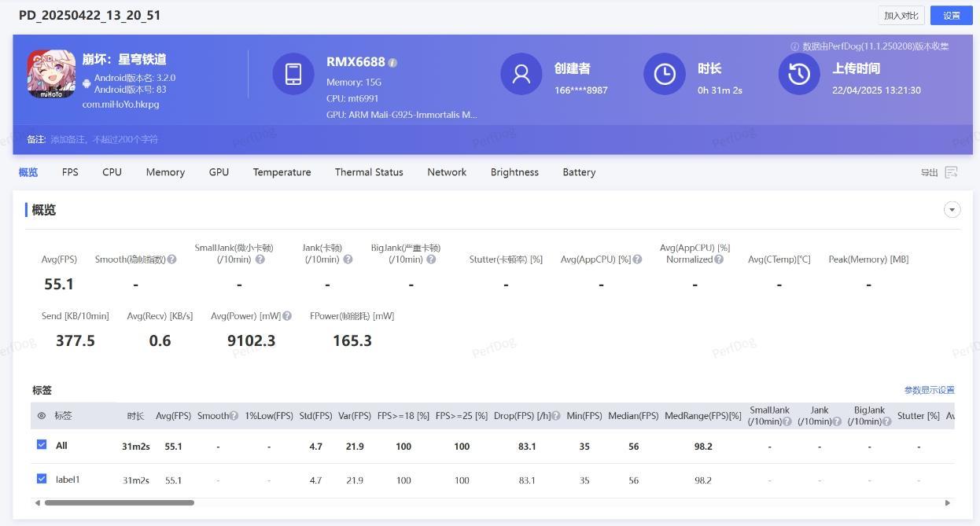This screenshot has height=526, width=980.
Task: Open help icon beside Avg(AppCPU) [%] metric
Action: tap(637, 259)
